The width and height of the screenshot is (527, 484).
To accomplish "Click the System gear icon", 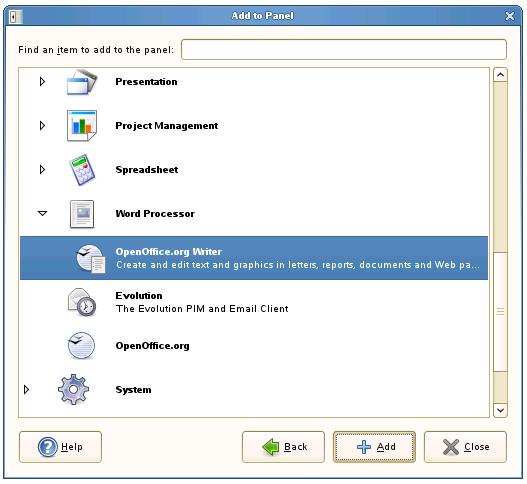I will point(73,390).
